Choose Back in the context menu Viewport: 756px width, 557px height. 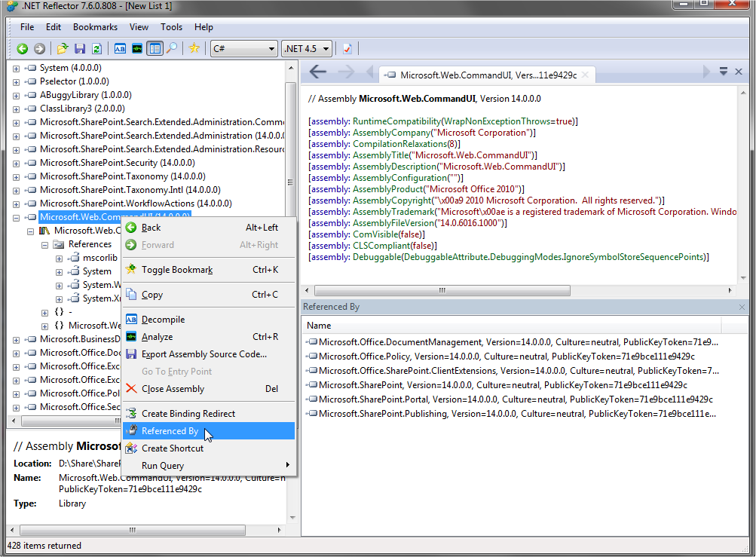(209, 228)
